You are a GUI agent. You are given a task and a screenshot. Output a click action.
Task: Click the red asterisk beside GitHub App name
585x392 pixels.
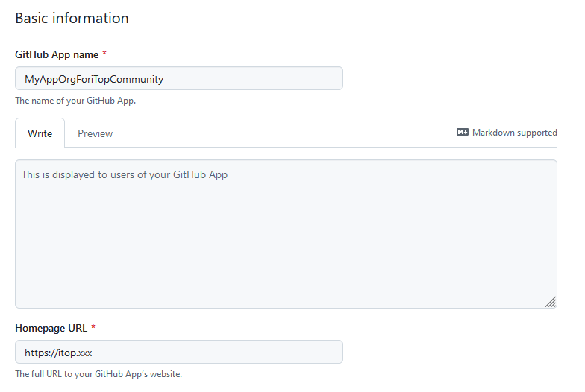tap(104, 54)
